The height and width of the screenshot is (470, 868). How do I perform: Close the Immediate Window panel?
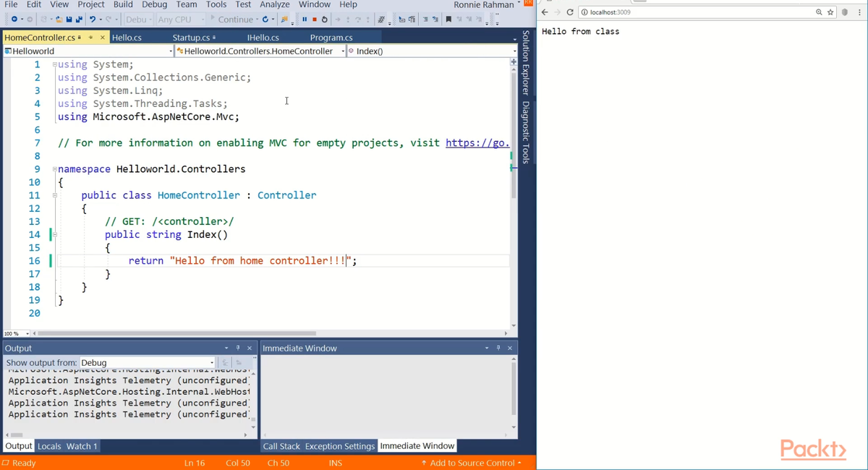coord(510,348)
